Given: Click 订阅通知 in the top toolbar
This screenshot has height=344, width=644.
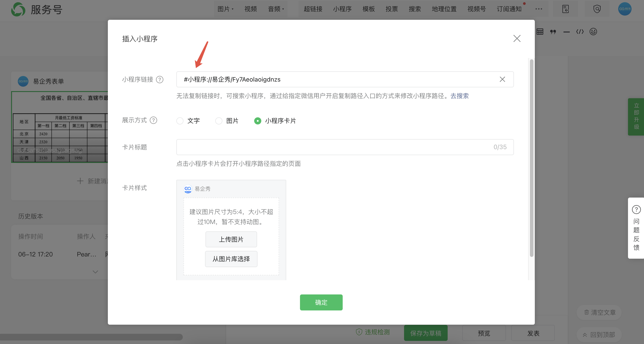Looking at the screenshot, I should click(509, 9).
